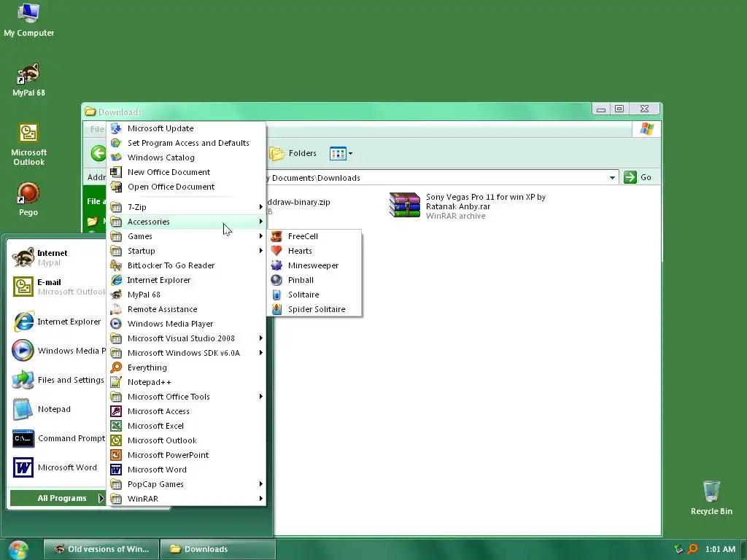Screen dimensions: 747x560
Task: Expand PopCap Games submenu
Action: [x=186, y=484]
